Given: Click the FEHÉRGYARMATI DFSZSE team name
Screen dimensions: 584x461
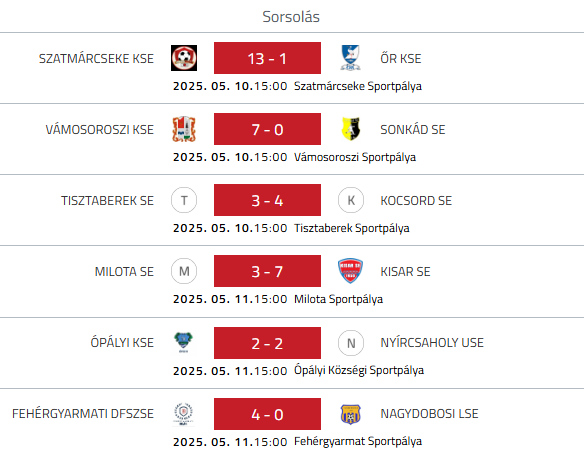Looking at the screenshot, I should (x=83, y=414).
